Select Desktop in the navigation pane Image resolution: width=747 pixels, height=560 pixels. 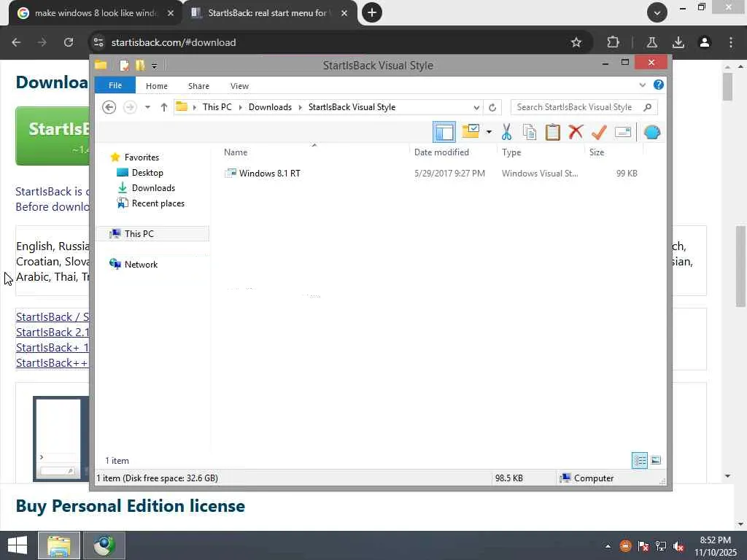click(147, 172)
